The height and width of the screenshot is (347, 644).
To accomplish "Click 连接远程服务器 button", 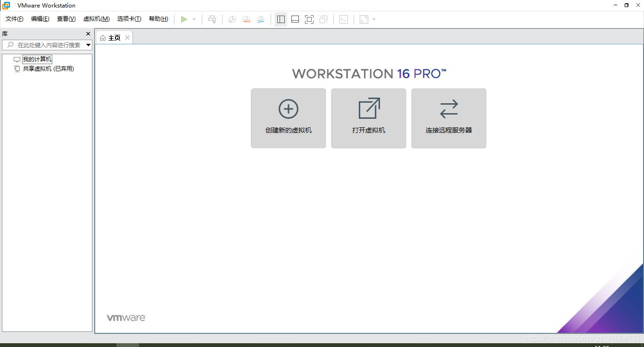I will 448,118.
